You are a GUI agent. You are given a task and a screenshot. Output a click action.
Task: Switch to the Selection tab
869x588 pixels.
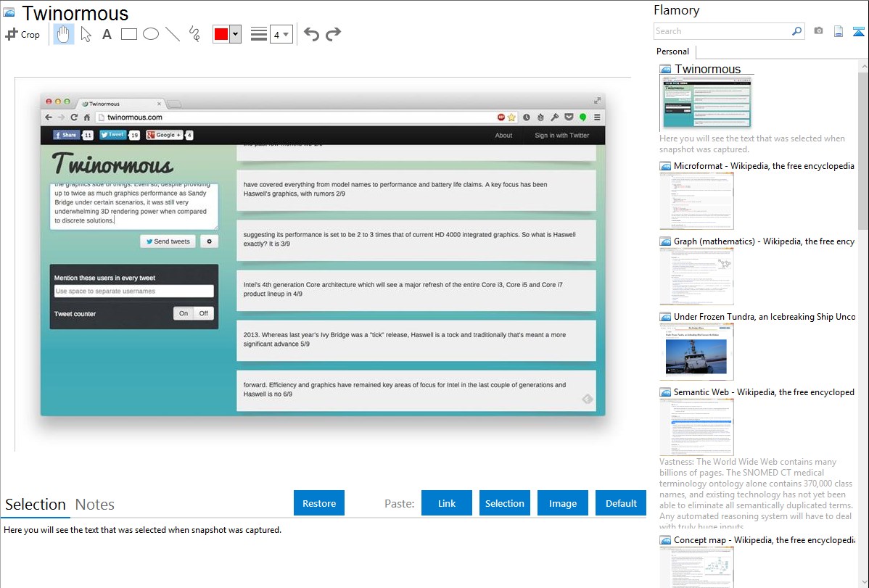[36, 505]
